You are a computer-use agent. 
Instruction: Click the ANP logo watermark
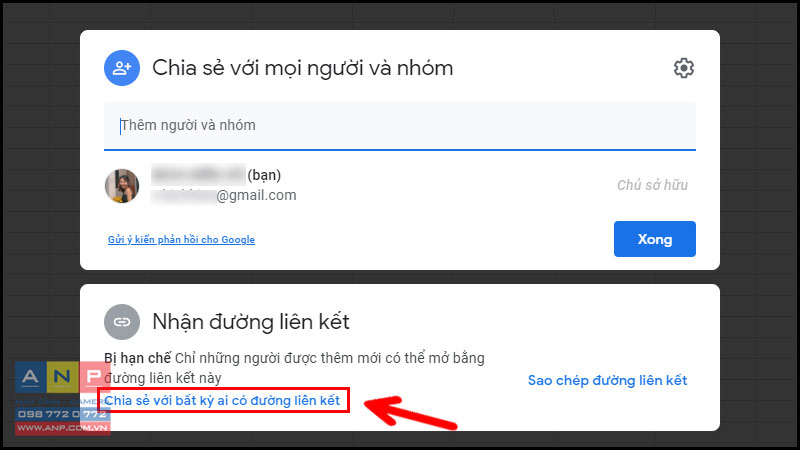[x=62, y=377]
